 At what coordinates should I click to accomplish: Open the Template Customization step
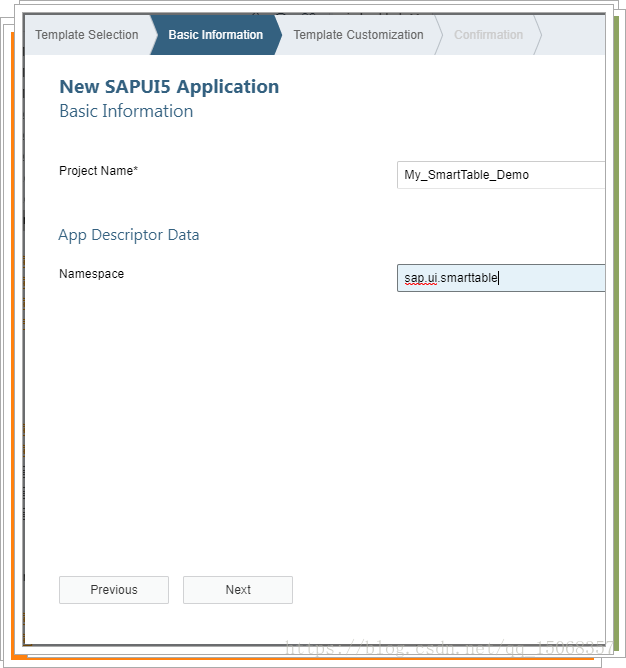[x=358, y=35]
